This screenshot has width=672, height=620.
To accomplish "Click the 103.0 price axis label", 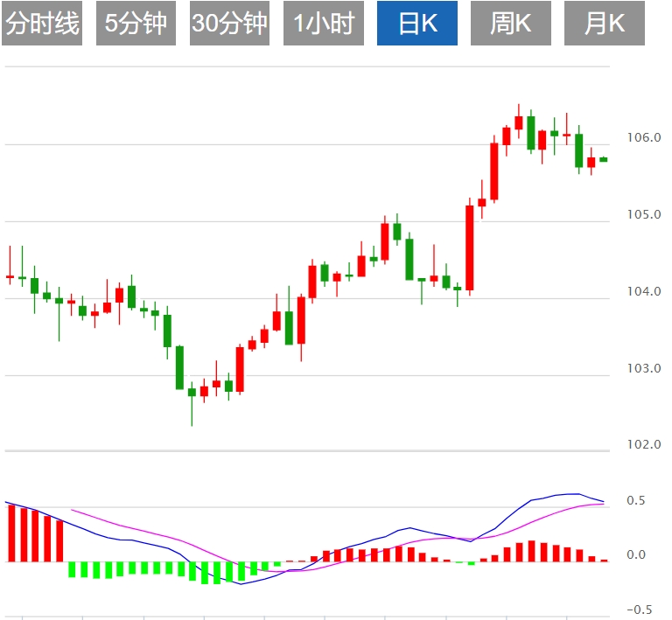I will pyautogui.click(x=644, y=368).
